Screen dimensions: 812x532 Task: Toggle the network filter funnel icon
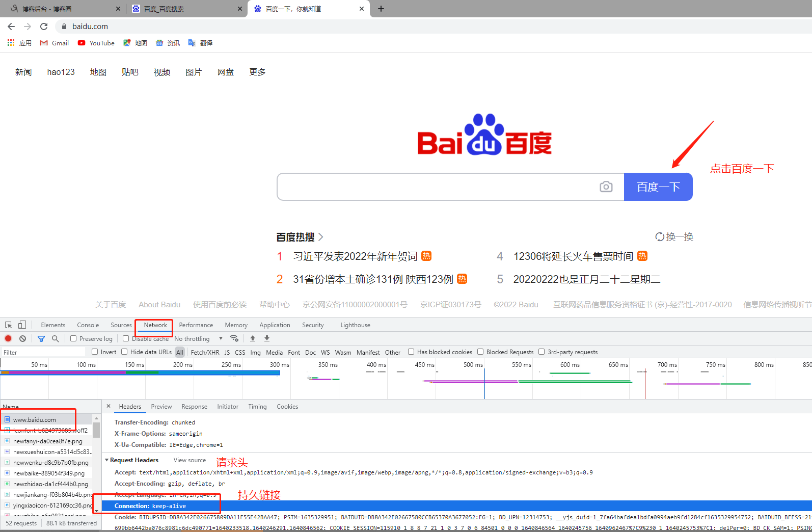point(41,338)
